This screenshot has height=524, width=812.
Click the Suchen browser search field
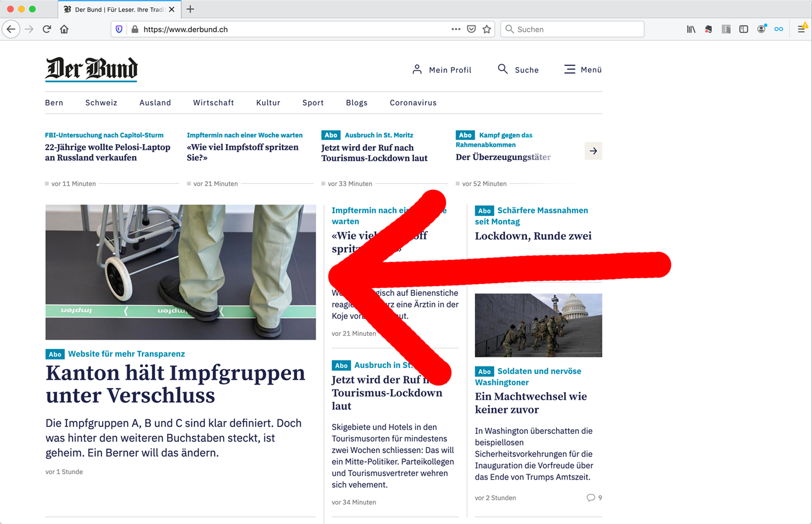point(572,29)
